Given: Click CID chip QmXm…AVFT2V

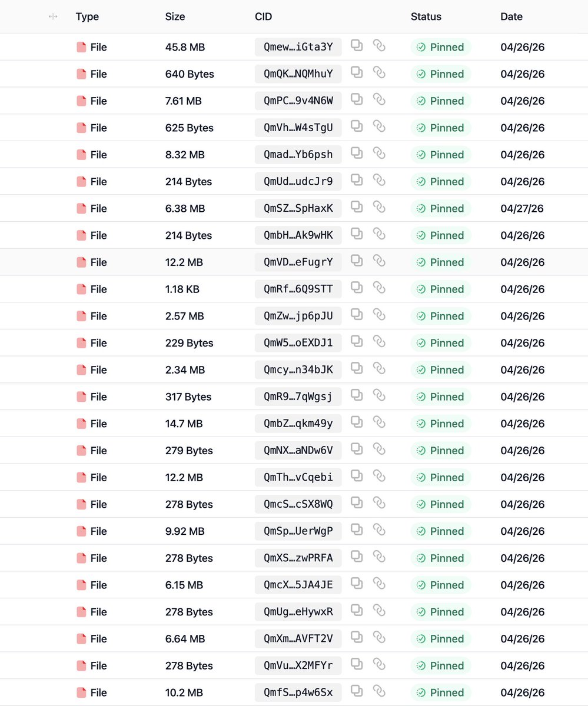Looking at the screenshot, I should (x=298, y=639).
